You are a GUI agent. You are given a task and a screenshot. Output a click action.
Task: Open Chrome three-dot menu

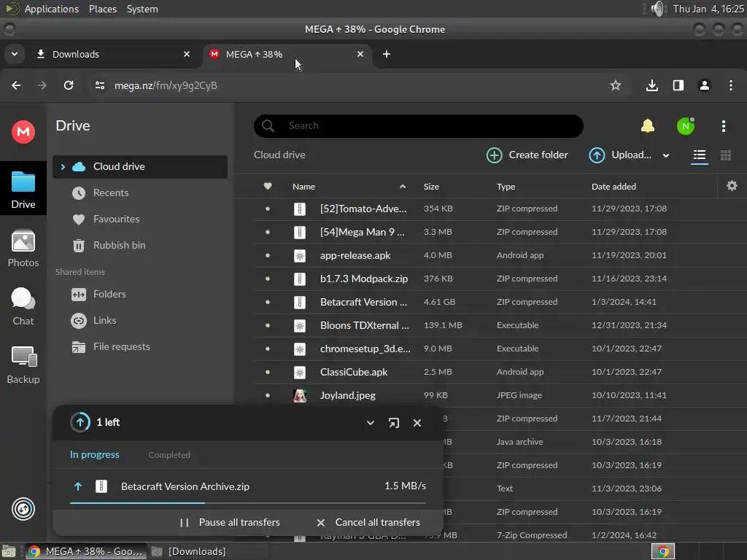tap(731, 85)
